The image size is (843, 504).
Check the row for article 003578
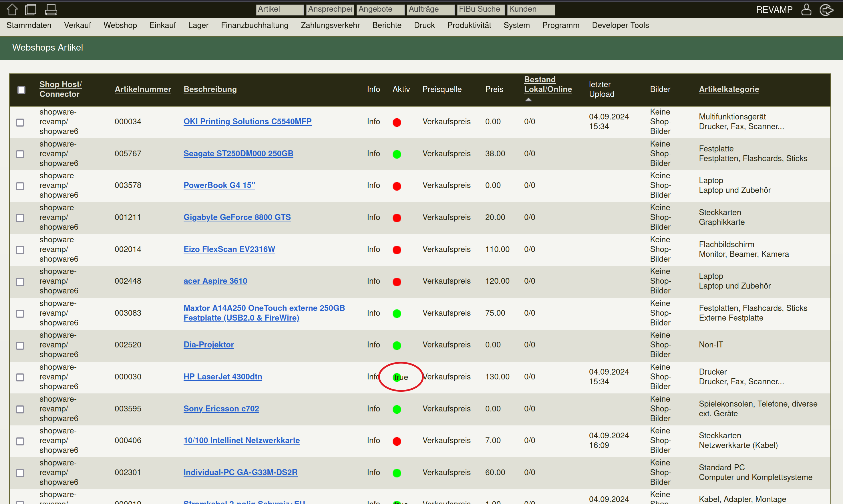tap(20, 186)
